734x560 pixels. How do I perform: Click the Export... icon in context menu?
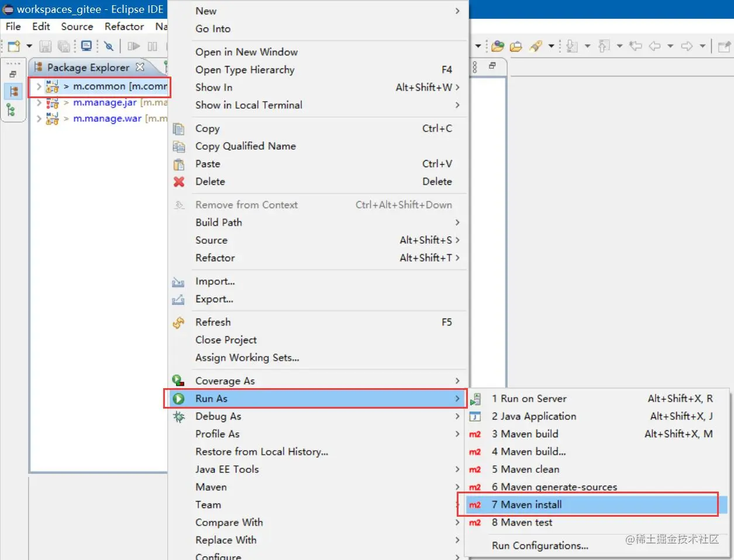point(178,299)
